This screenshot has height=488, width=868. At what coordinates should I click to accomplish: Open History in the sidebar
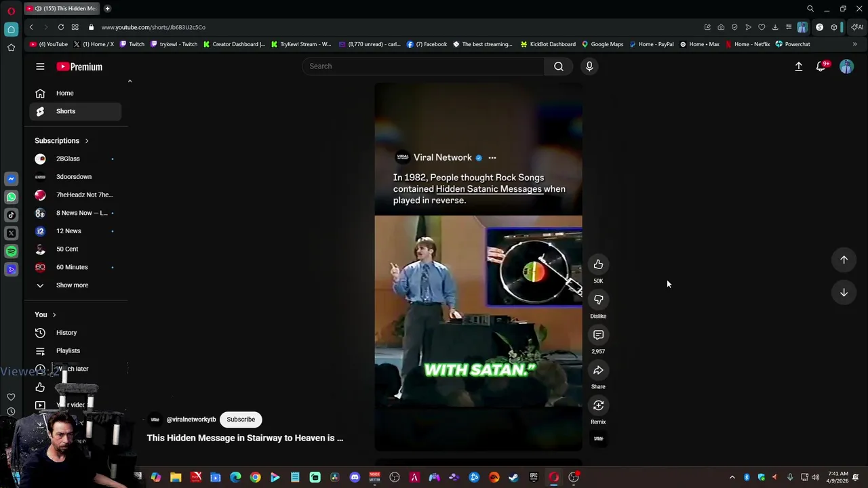click(x=75, y=333)
